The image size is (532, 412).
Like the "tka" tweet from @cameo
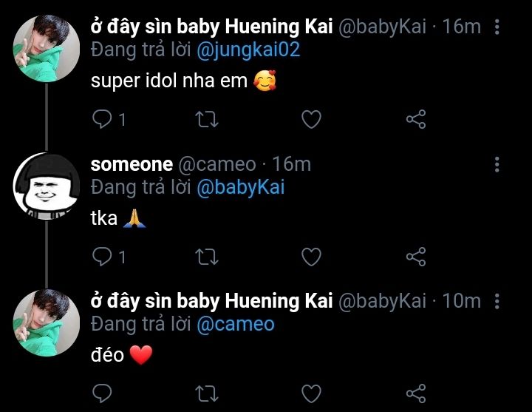pos(312,257)
